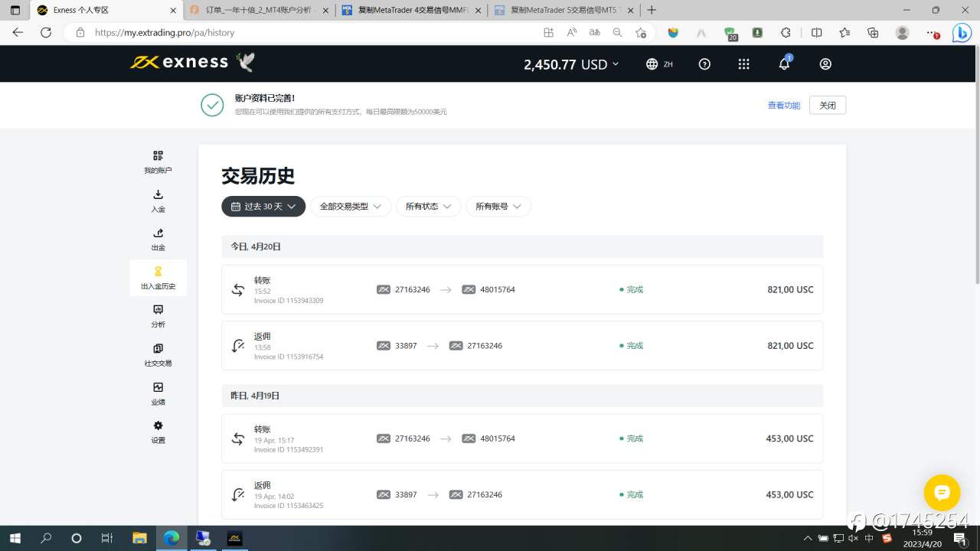Refresh the page with the reload icon
980x551 pixels.
click(x=46, y=33)
